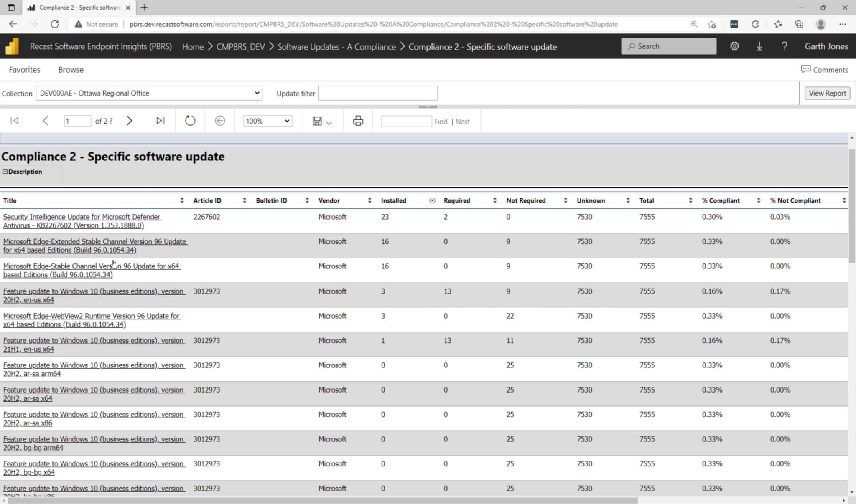Click inside the Update filter field
The height and width of the screenshot is (504, 856).
click(x=377, y=93)
